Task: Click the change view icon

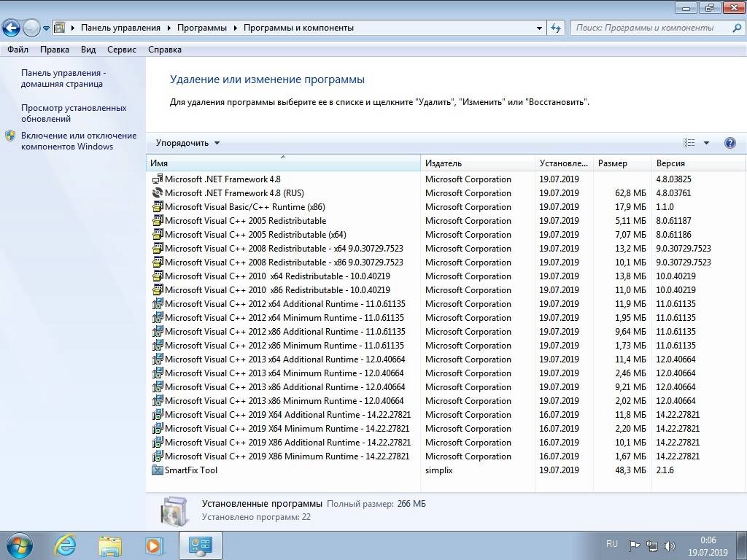Action: 689,143
